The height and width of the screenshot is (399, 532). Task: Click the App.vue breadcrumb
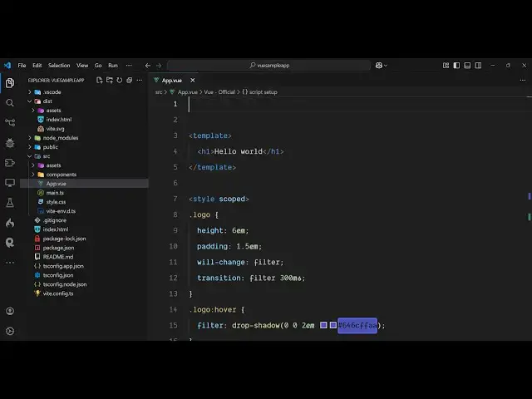(188, 92)
